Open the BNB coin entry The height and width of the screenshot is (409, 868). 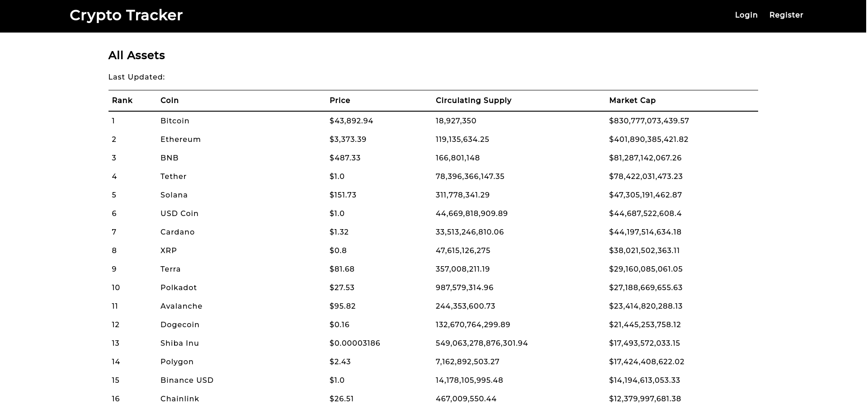[169, 158]
